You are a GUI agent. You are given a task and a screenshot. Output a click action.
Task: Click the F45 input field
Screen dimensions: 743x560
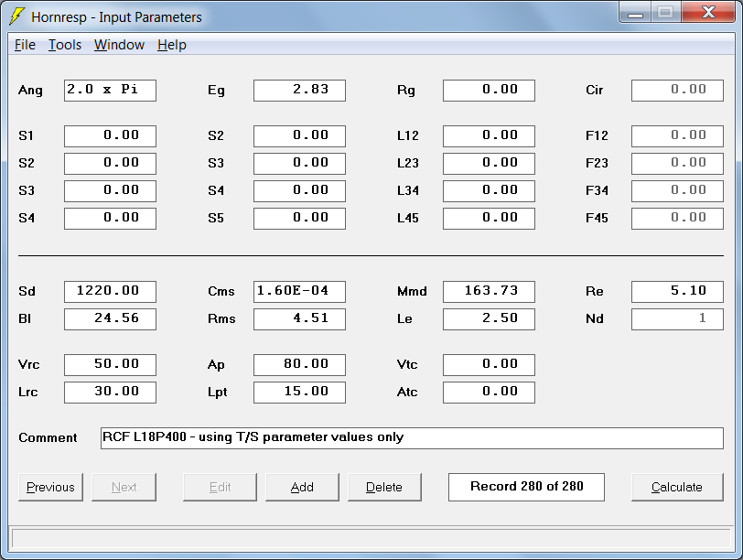click(678, 219)
